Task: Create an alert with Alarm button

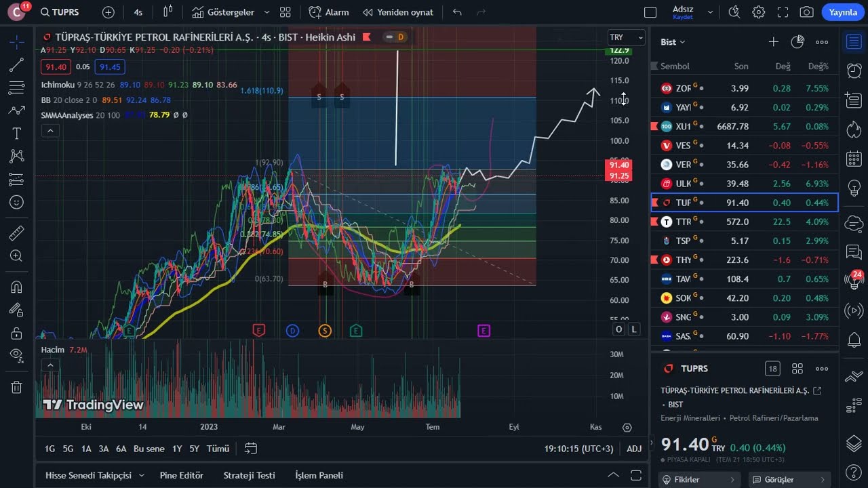Action: pos(329,12)
